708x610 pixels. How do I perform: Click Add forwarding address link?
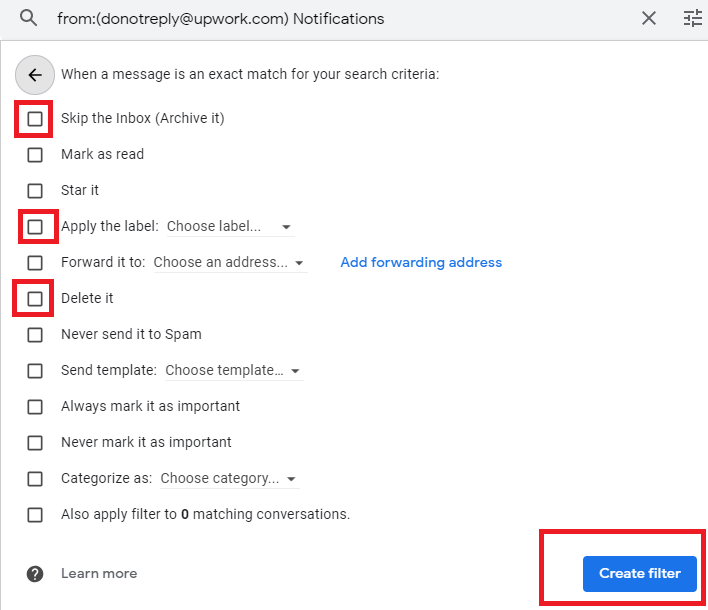[421, 262]
